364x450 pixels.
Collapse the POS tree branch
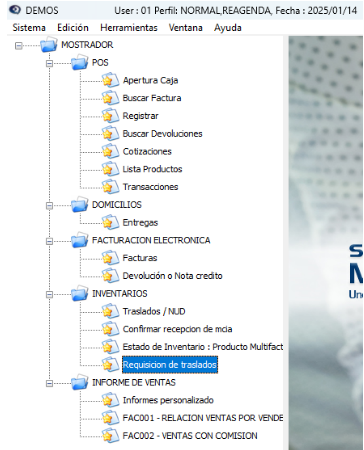49,63
